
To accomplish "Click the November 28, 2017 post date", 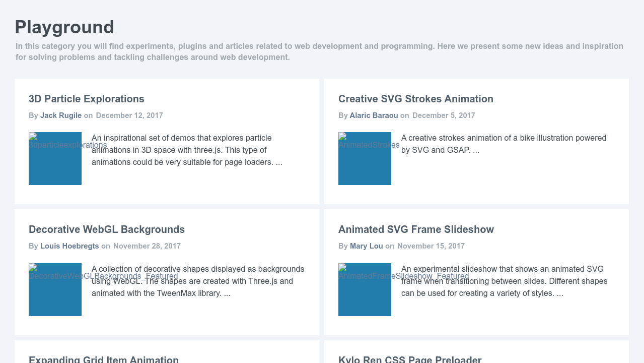I will pos(147,246).
